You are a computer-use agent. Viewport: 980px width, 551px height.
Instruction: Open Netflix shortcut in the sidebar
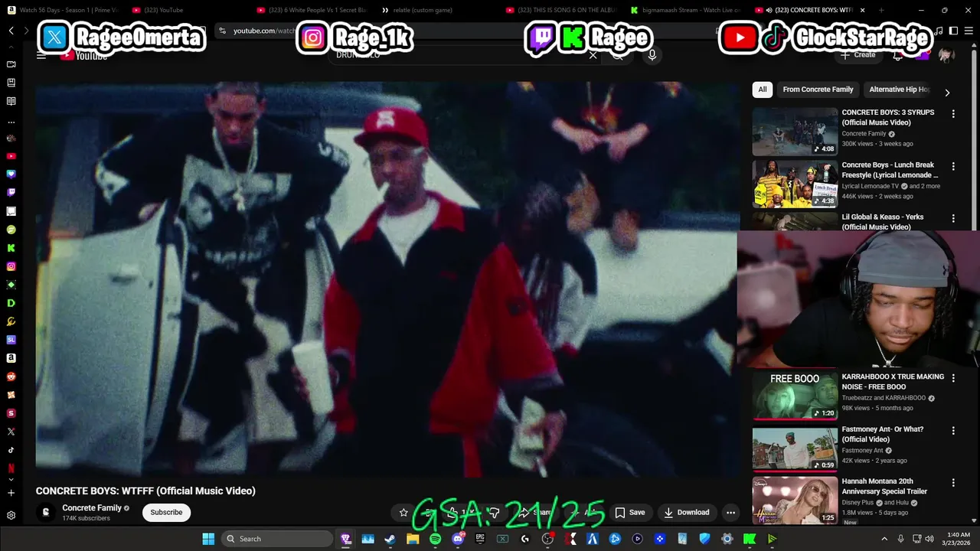click(x=11, y=468)
